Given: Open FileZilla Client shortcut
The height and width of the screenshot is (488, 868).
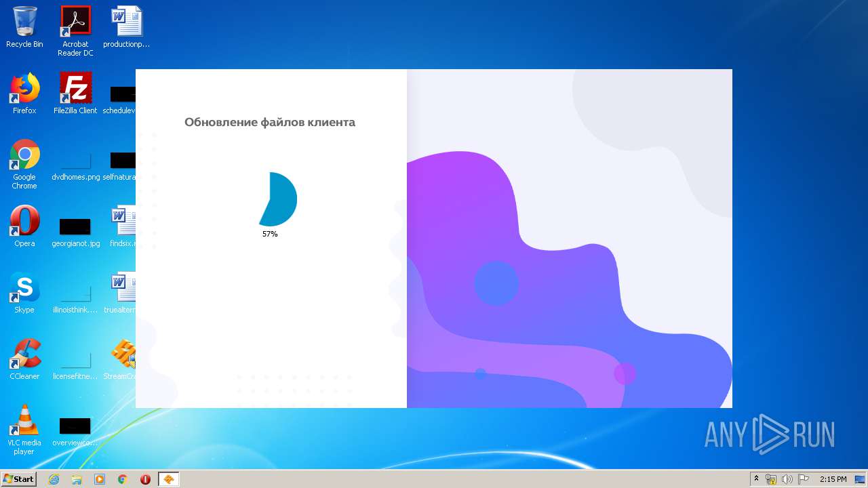Looking at the screenshot, I should click(x=75, y=94).
